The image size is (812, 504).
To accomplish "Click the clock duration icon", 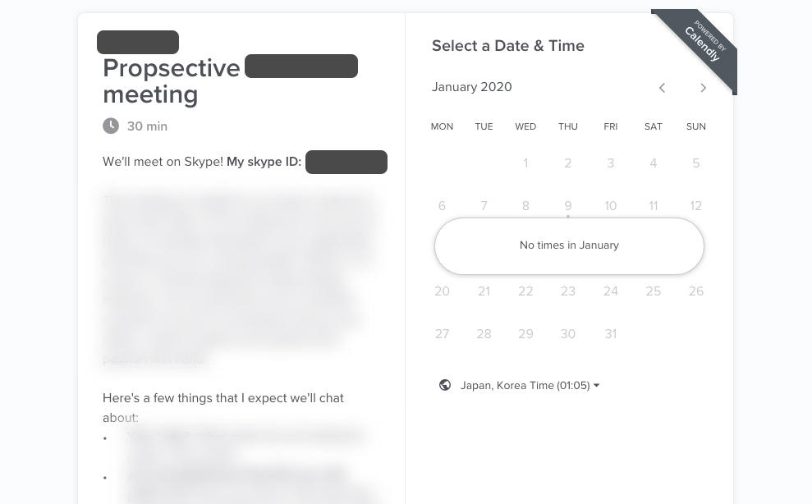I will tap(111, 126).
